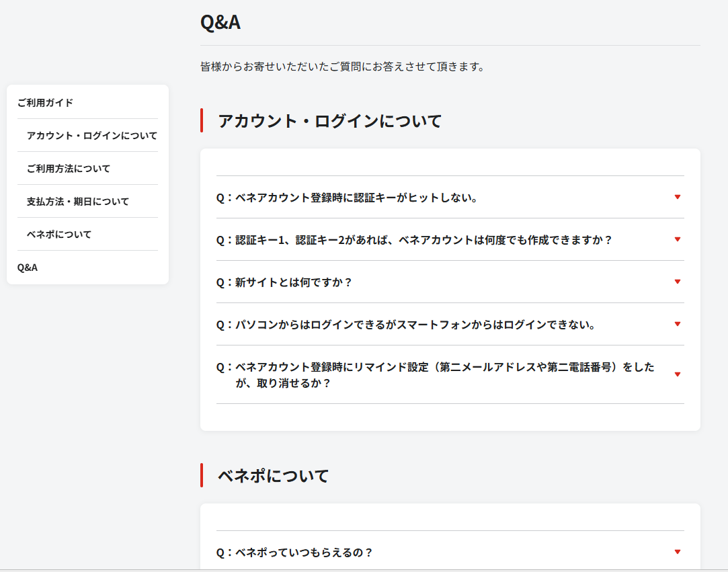Click red arrow beside 認証キー1、認証キー2 question
The width and height of the screenshot is (728, 572).
tap(677, 239)
